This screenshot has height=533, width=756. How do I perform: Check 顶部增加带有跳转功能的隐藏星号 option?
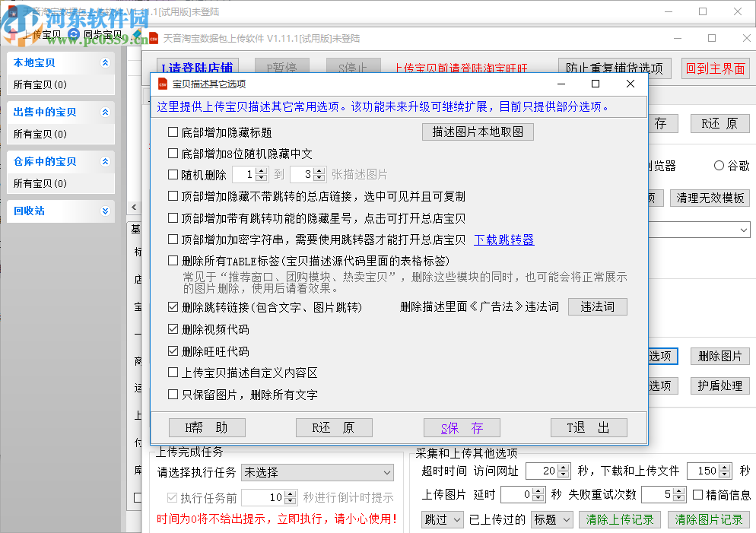point(173,217)
